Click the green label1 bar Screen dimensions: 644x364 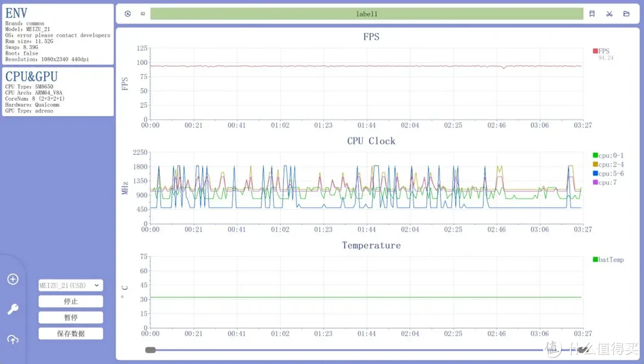point(366,14)
